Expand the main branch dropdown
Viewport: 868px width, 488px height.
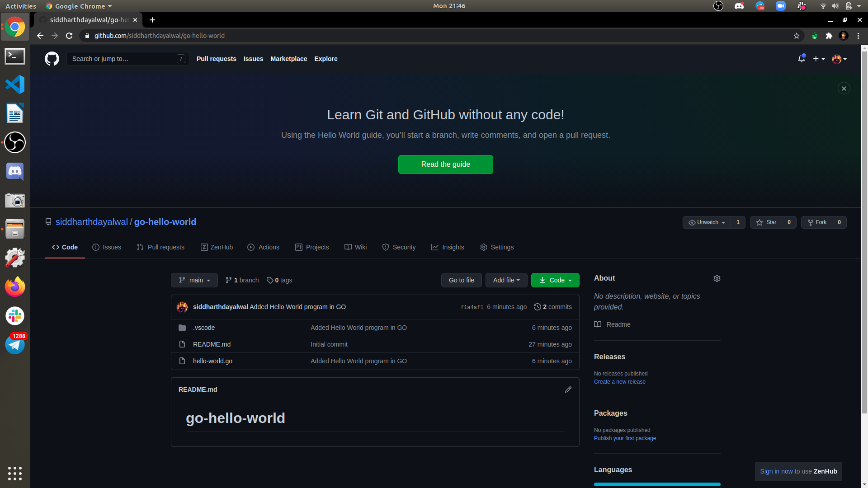coord(194,280)
